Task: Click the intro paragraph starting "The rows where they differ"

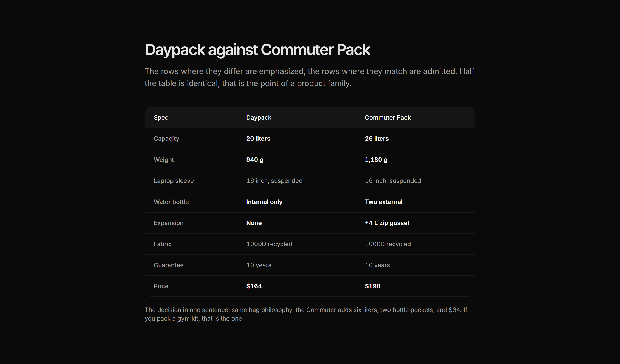Action: coord(309,77)
